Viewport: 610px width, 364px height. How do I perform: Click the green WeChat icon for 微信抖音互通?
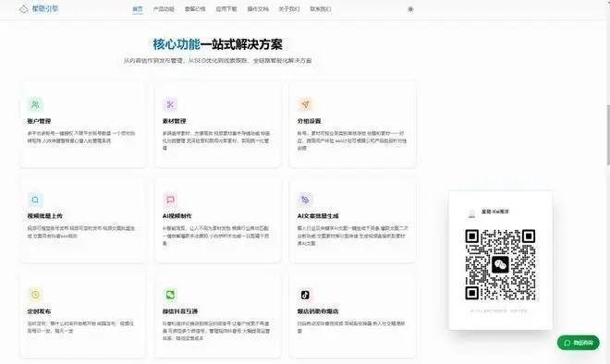[x=170, y=295]
